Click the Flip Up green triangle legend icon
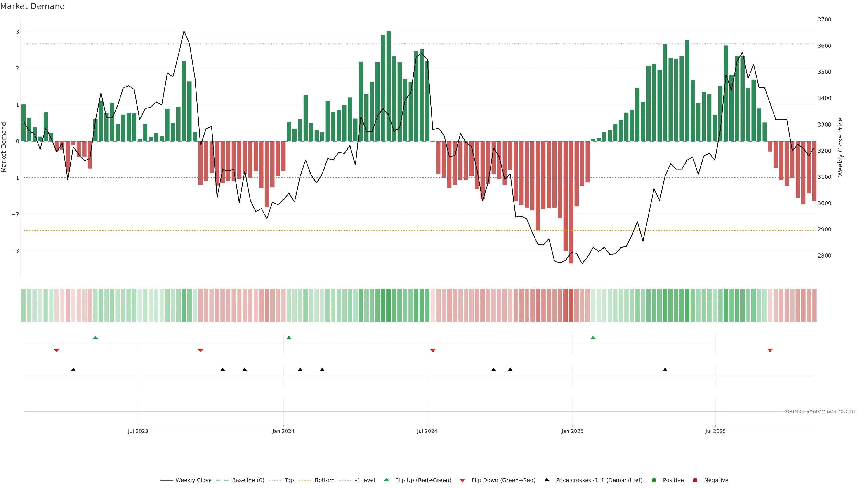868x488 pixels. [387, 480]
